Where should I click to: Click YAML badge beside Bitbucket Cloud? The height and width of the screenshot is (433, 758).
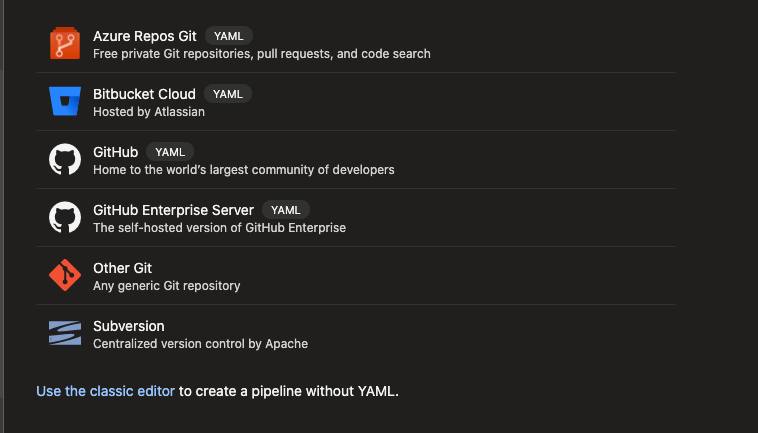(228, 94)
